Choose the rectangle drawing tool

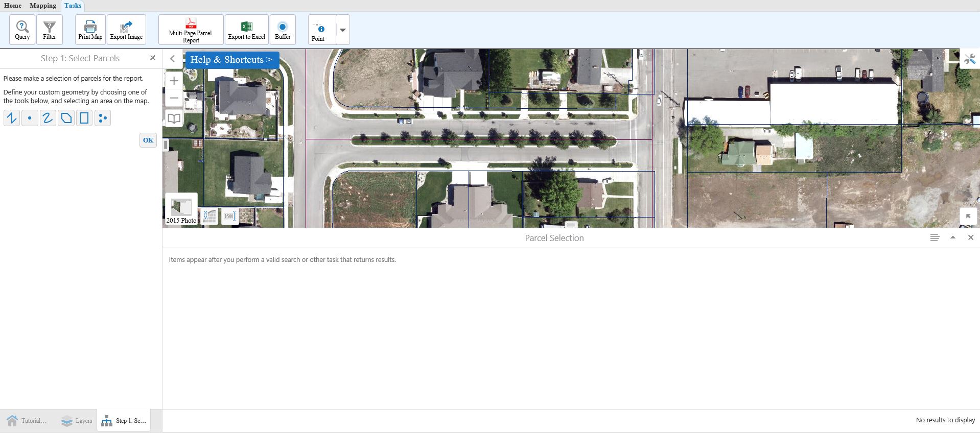click(84, 118)
